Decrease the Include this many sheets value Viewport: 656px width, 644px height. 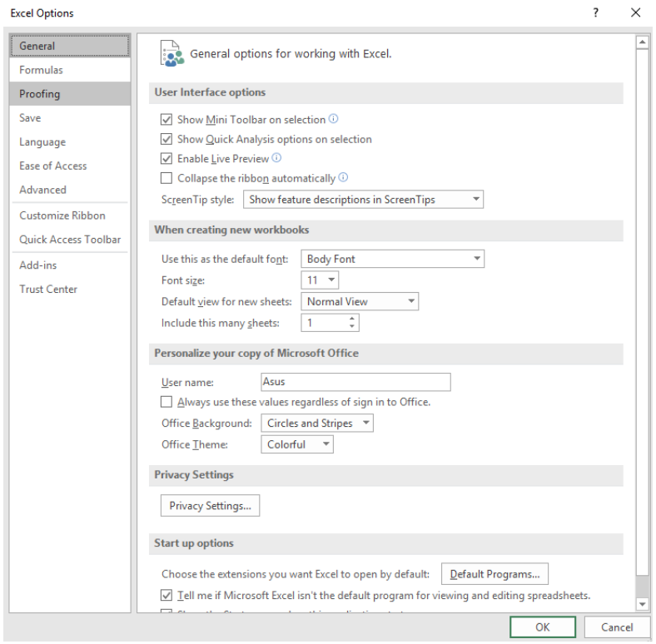[x=352, y=327]
